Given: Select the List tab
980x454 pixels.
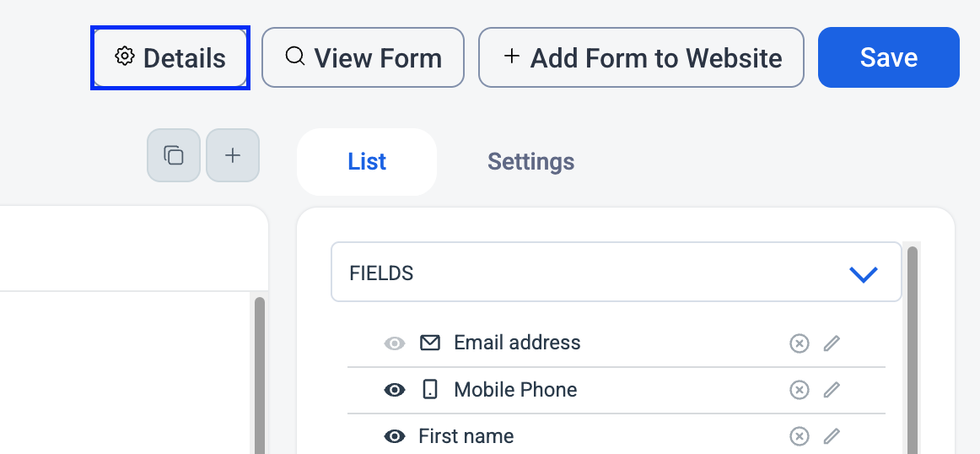Looking at the screenshot, I should point(367,161).
